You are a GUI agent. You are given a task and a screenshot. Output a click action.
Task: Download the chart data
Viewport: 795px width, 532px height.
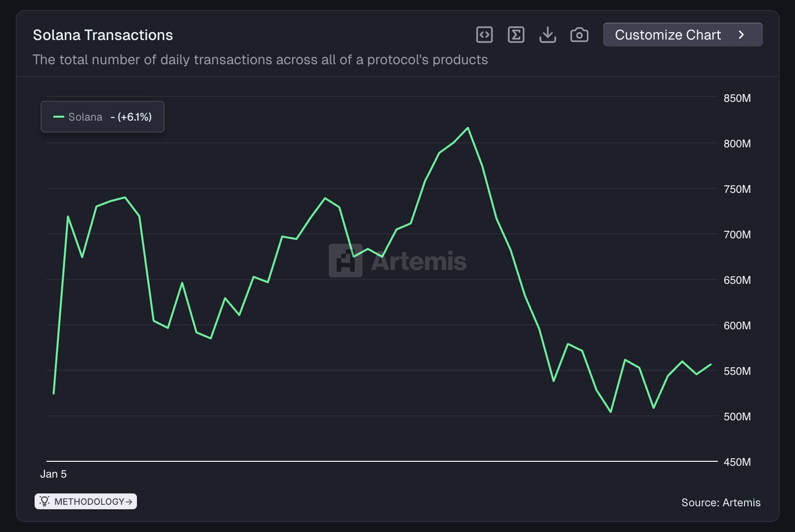click(548, 35)
